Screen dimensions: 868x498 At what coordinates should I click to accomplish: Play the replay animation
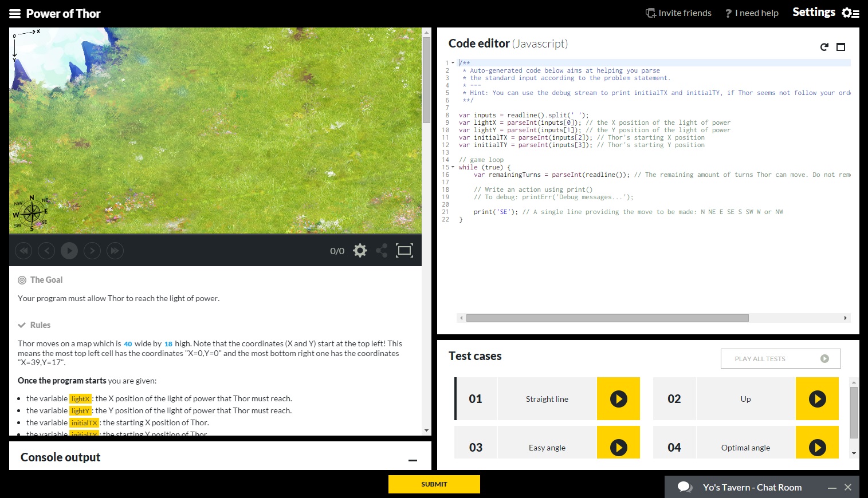click(69, 250)
